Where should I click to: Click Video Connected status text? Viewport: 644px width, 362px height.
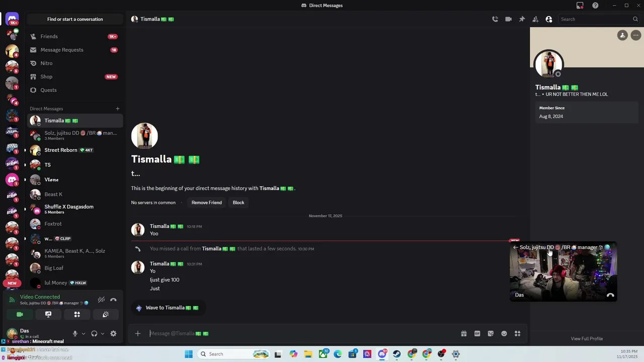click(40, 297)
